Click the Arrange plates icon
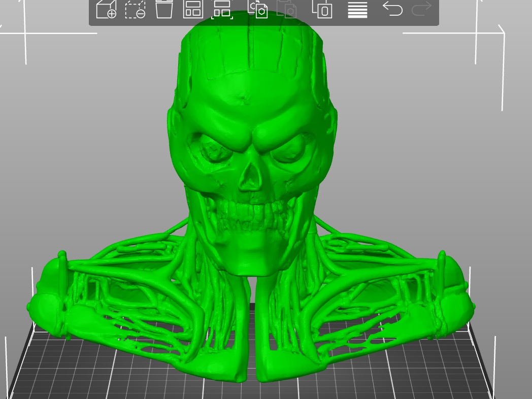532x399 pixels. click(x=193, y=9)
